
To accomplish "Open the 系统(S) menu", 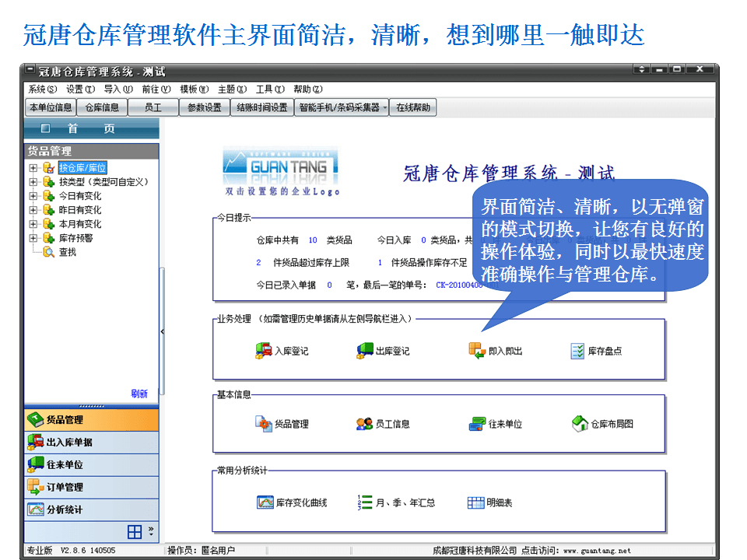I will click(x=42, y=89).
